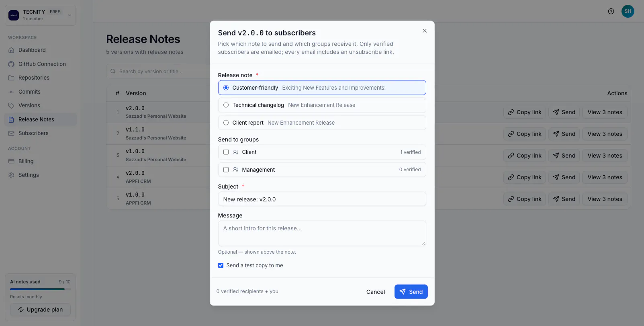Screen dimensions: 644x326
Task: Click the Billing card icon in sidebar
Action: (11, 161)
